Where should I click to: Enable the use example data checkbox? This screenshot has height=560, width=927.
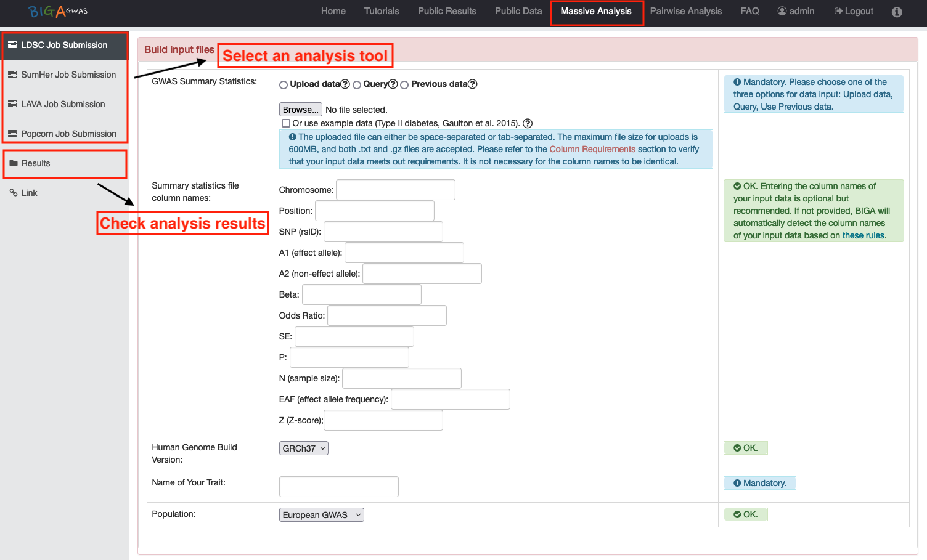(x=286, y=123)
